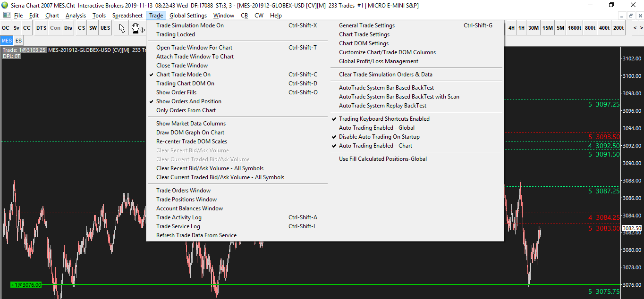Open the Chart menu
The image size is (644, 299).
[x=52, y=16]
